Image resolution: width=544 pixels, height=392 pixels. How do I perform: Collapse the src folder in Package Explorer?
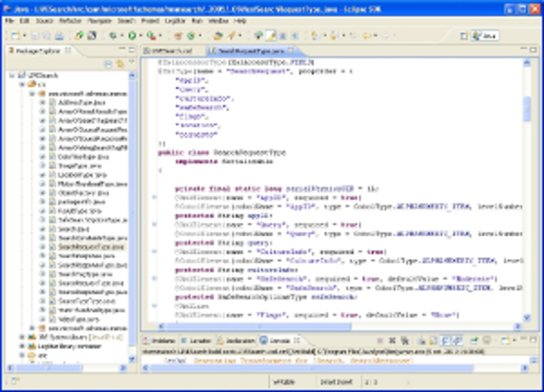point(22,84)
